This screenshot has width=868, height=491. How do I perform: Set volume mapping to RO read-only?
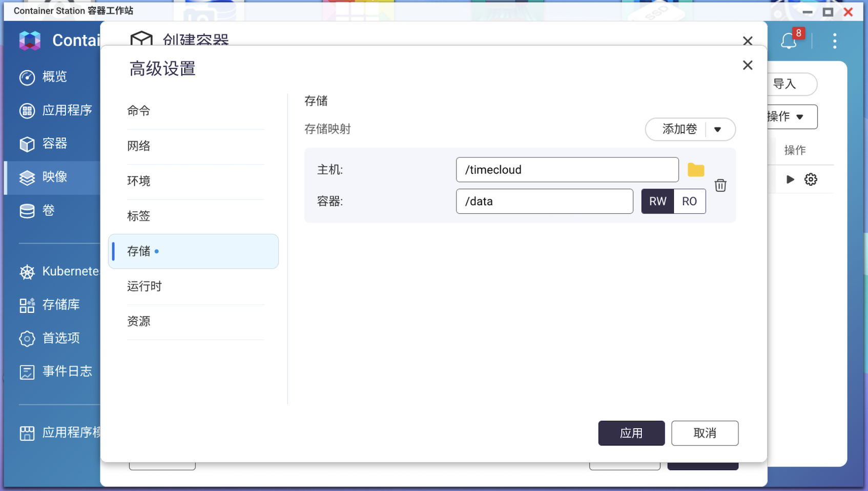point(689,201)
